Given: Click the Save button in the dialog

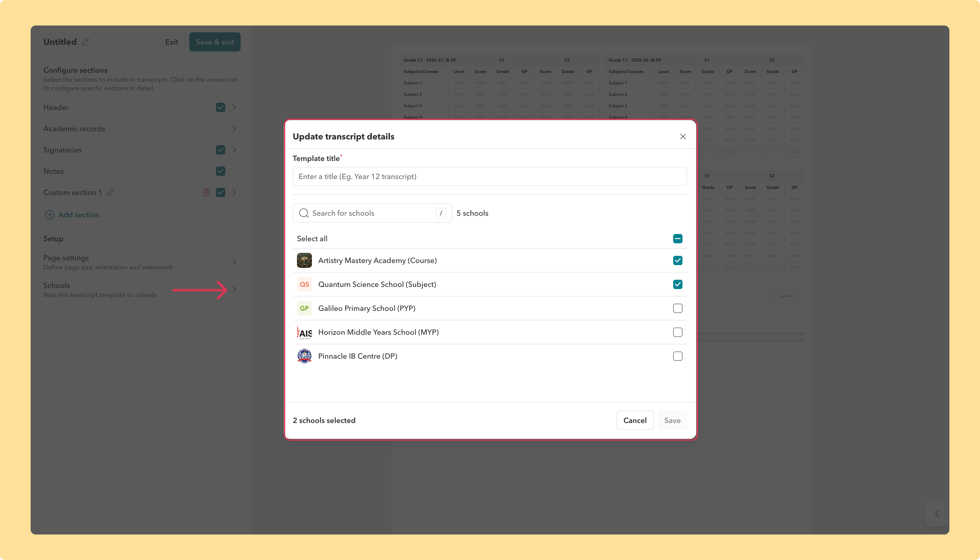Looking at the screenshot, I should (x=672, y=420).
